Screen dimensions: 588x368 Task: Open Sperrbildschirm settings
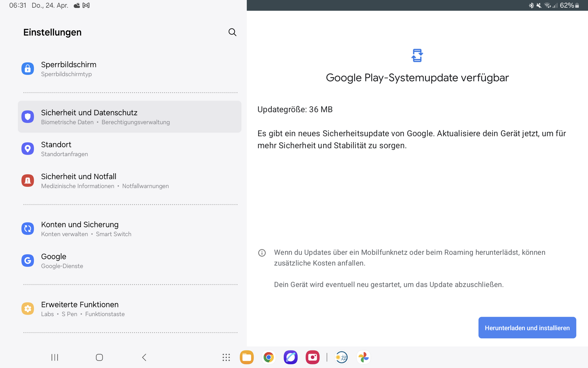click(69, 69)
